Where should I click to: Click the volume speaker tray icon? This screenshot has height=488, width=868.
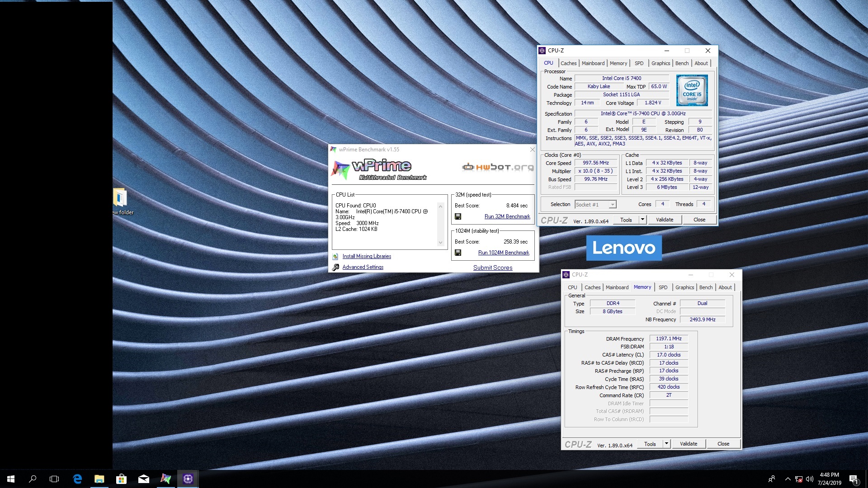point(809,479)
